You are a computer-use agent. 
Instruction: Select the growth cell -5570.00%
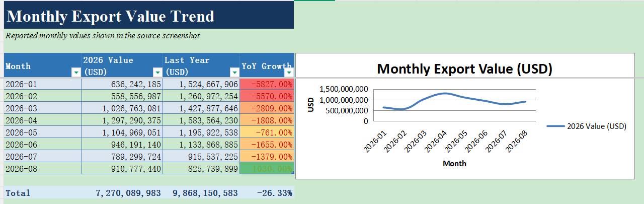[267, 96]
